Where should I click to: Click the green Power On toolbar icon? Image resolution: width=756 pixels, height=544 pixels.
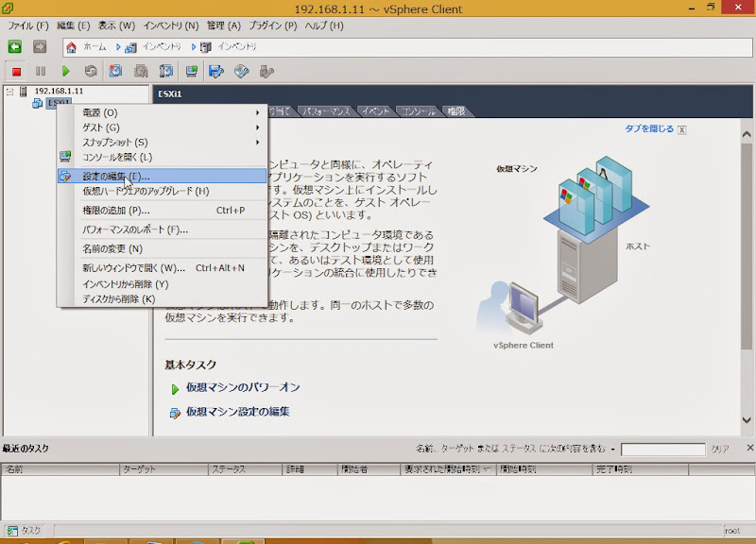coord(65,72)
